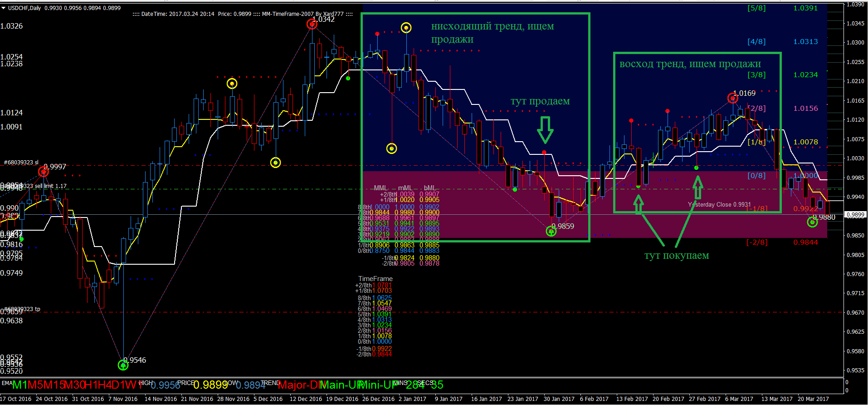This screenshot has width=868, height=405.
Task: Click the EMA label in bottom panel
Action: click(x=7, y=383)
